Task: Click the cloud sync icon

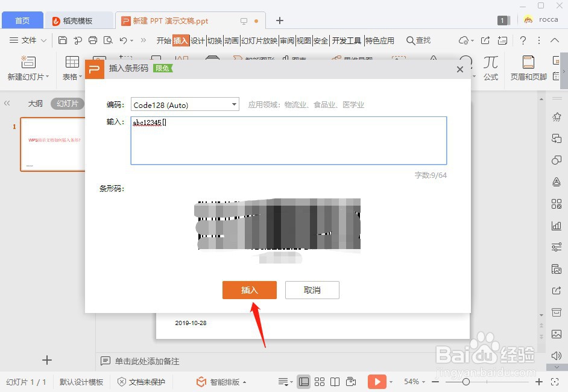Action: [x=464, y=40]
